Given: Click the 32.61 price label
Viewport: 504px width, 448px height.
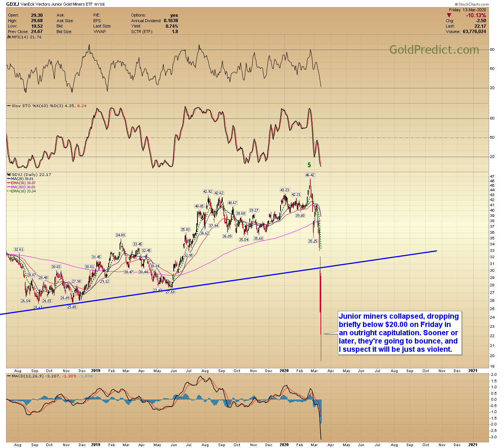Looking at the screenshot, I should click(x=19, y=250).
